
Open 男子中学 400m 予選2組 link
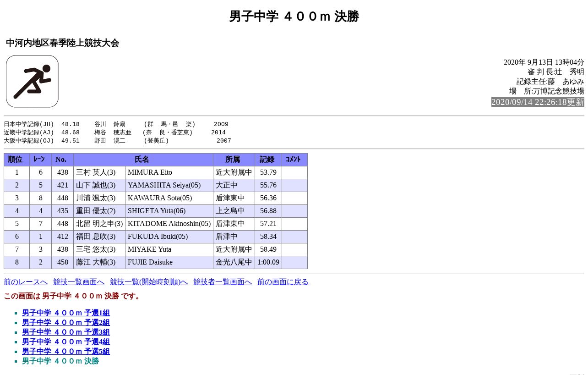(x=66, y=323)
